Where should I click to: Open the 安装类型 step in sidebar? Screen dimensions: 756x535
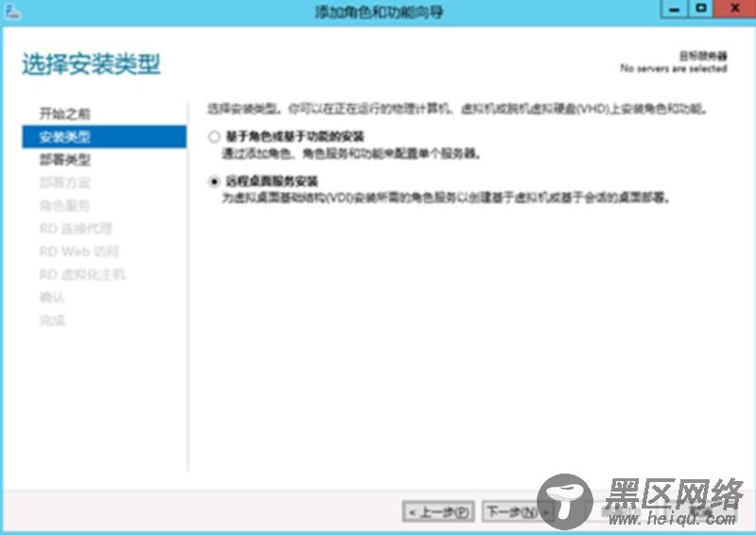[x=104, y=136]
